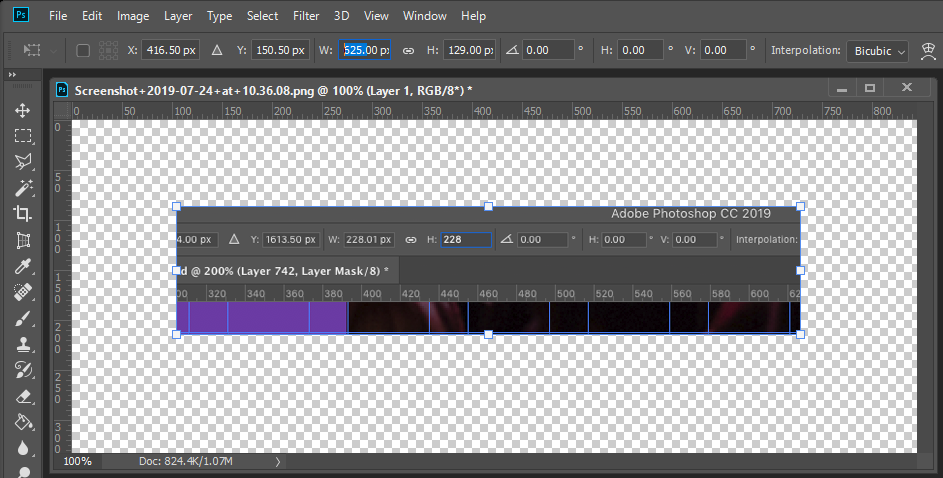Click the Doc: 824.4K/1.07M status text

pos(186,461)
